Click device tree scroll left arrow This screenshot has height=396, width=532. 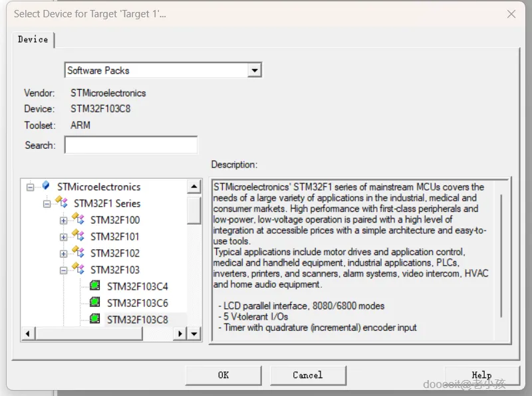click(28, 334)
